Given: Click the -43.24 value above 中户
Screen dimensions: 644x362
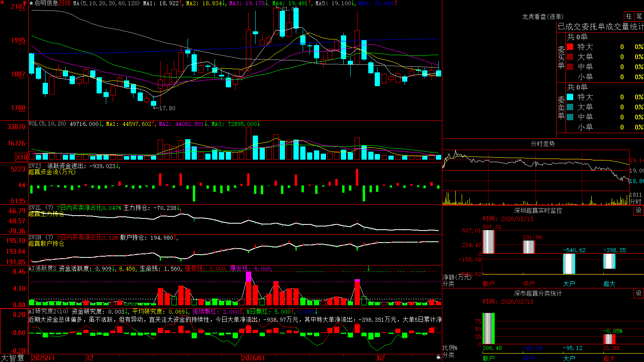Looking at the screenshot, I should [x=532, y=348].
